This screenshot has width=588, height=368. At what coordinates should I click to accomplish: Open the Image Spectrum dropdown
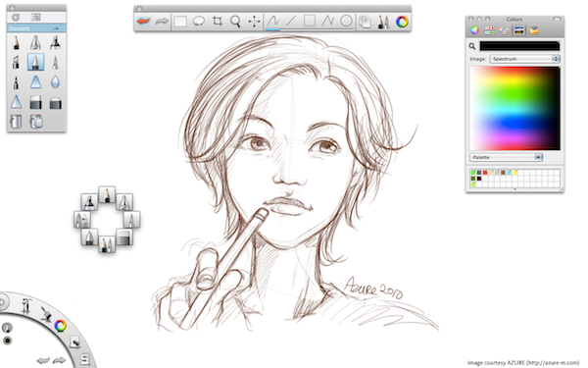click(x=524, y=59)
